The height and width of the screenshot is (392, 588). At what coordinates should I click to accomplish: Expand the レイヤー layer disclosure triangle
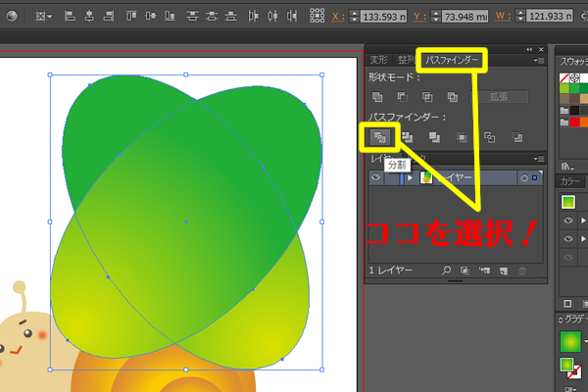[x=410, y=177]
